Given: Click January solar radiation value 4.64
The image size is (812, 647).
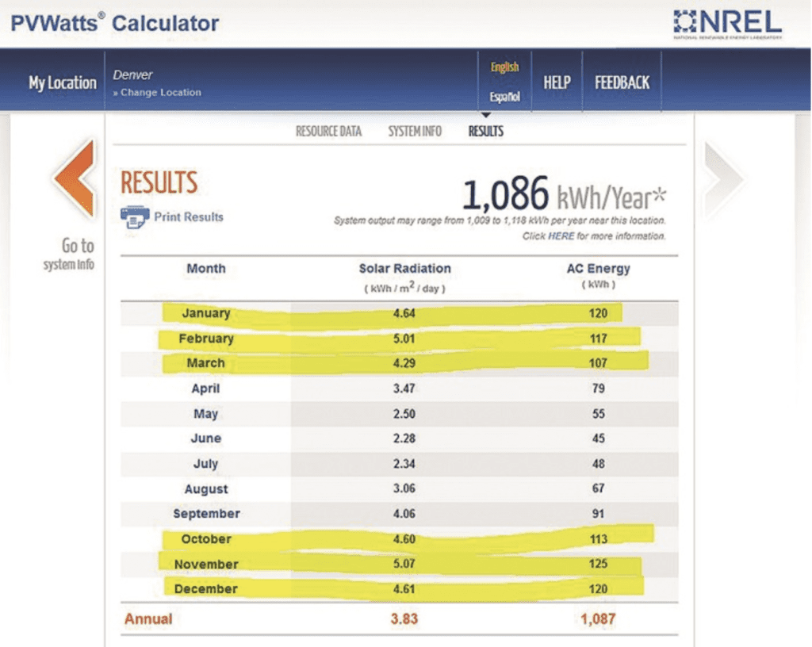Looking at the screenshot, I should pyautogui.click(x=404, y=314).
